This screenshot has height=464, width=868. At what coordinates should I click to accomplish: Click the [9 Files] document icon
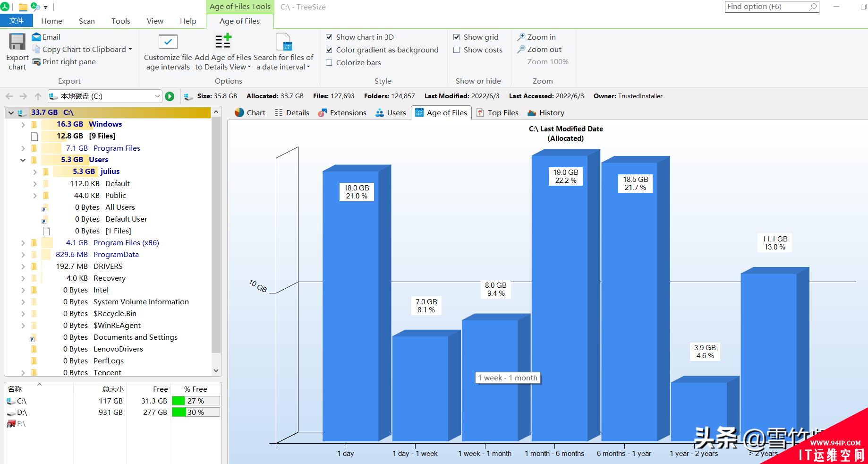click(34, 136)
